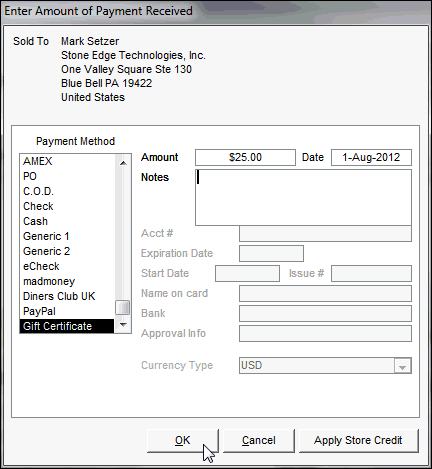Select AMEX payment method
The width and height of the screenshot is (432, 469).
point(67,161)
